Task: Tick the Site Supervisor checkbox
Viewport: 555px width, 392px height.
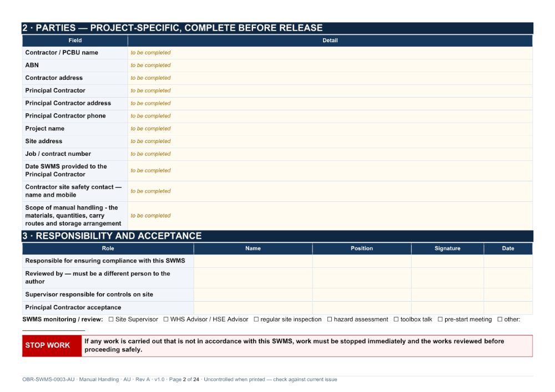Action: pyautogui.click(x=111, y=319)
